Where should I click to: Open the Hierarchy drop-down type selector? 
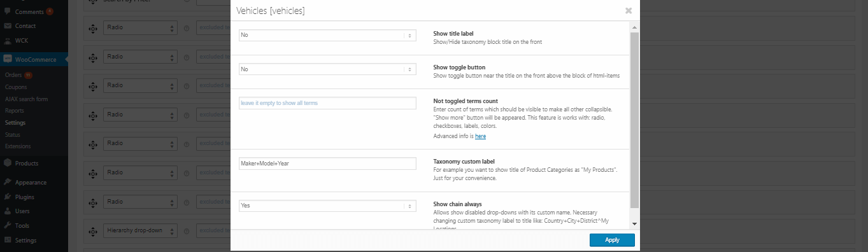click(140, 231)
